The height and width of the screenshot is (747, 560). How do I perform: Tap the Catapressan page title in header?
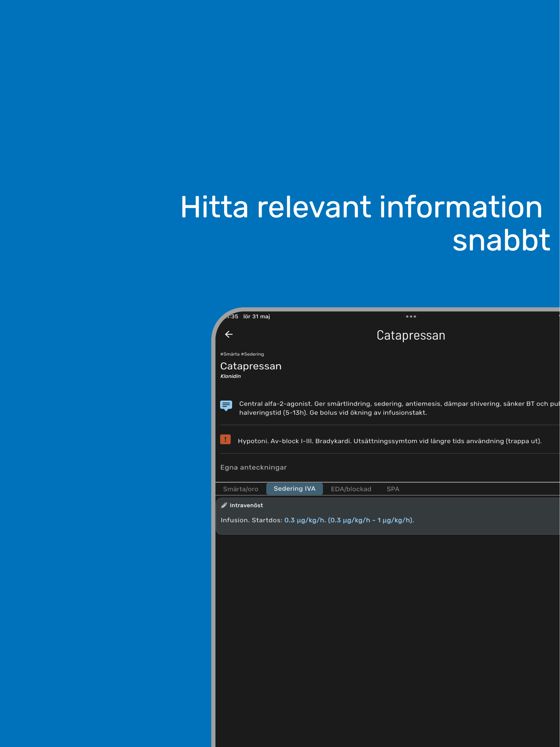point(411,335)
